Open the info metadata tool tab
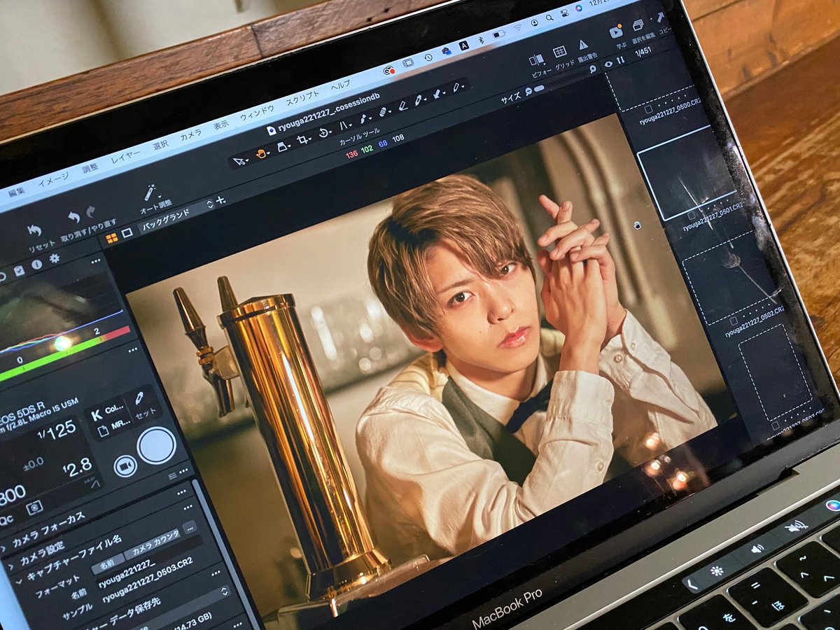Viewport: 840px width, 630px height. pos(36,265)
